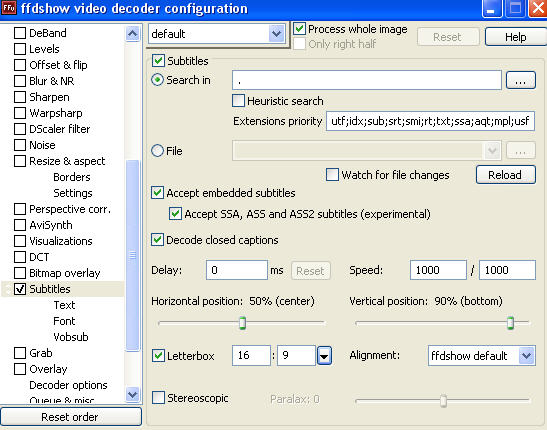Open the Vobsub page
The width and height of the screenshot is (547, 430).
(x=71, y=337)
